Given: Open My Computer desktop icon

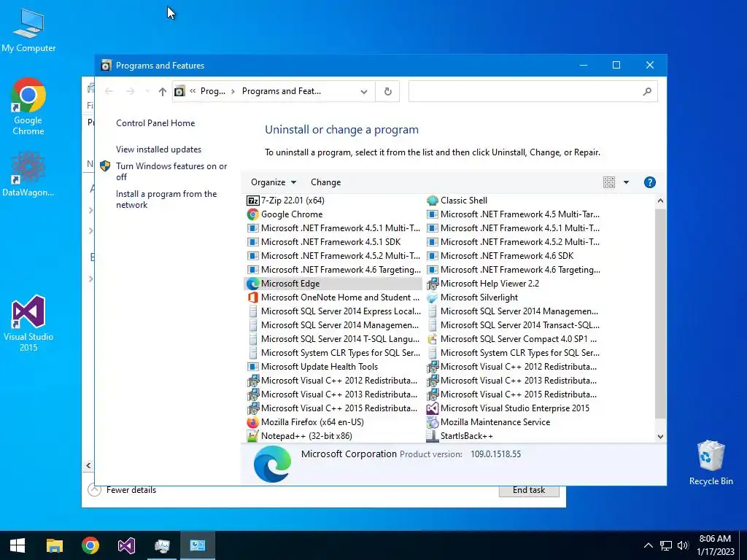Looking at the screenshot, I should coord(28,31).
